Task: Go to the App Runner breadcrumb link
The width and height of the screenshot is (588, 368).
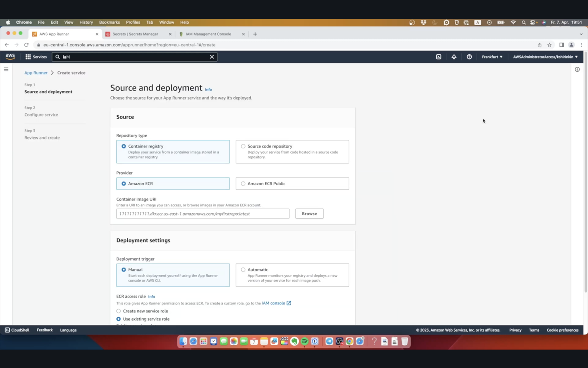Action: 36,73
